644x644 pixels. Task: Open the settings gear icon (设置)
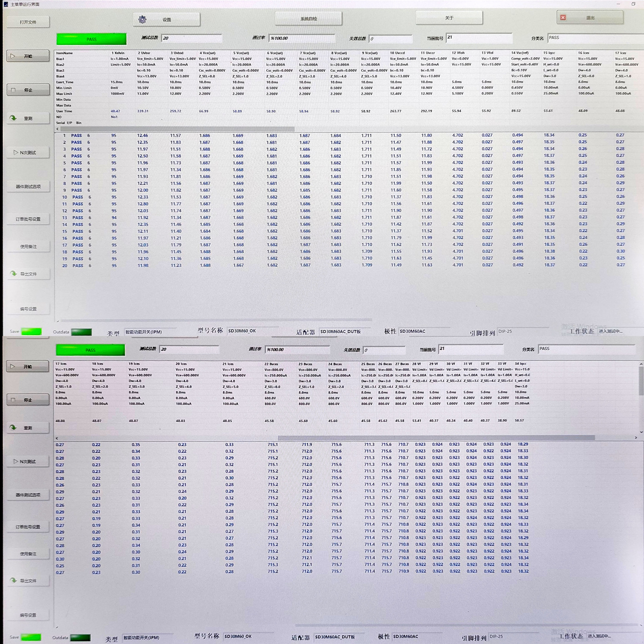click(143, 19)
